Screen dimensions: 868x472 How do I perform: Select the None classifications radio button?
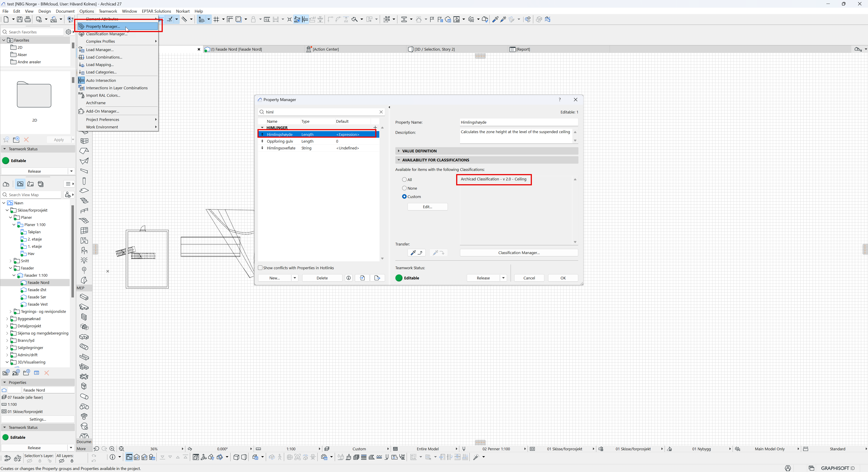click(404, 188)
